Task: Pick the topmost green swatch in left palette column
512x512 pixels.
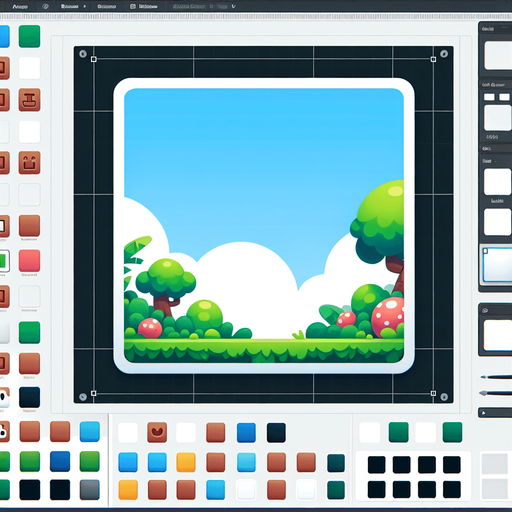Action: pos(29,36)
